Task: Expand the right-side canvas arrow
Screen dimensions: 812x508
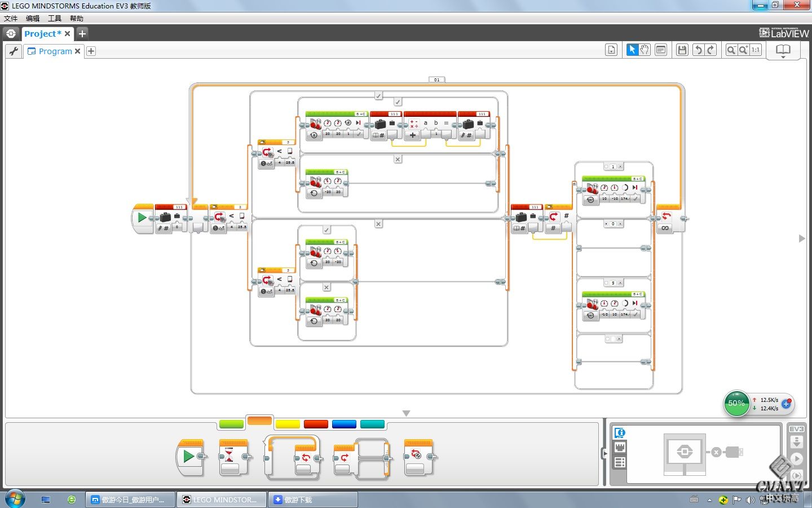Action: point(802,239)
